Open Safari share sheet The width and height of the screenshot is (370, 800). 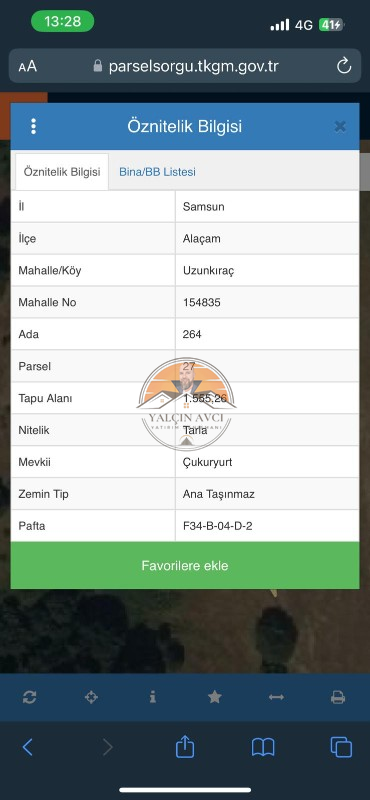185,747
